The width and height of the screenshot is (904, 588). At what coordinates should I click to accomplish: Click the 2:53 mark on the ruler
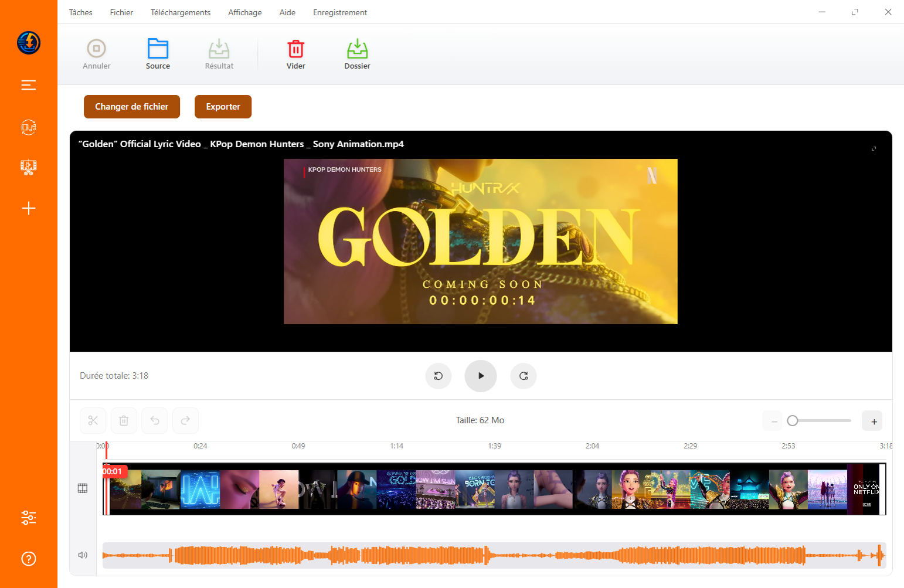click(x=789, y=446)
